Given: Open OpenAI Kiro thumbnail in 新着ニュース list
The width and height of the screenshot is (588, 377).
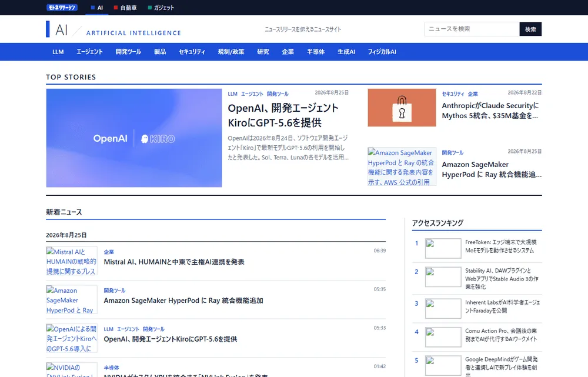Looking at the screenshot, I should point(72,338).
